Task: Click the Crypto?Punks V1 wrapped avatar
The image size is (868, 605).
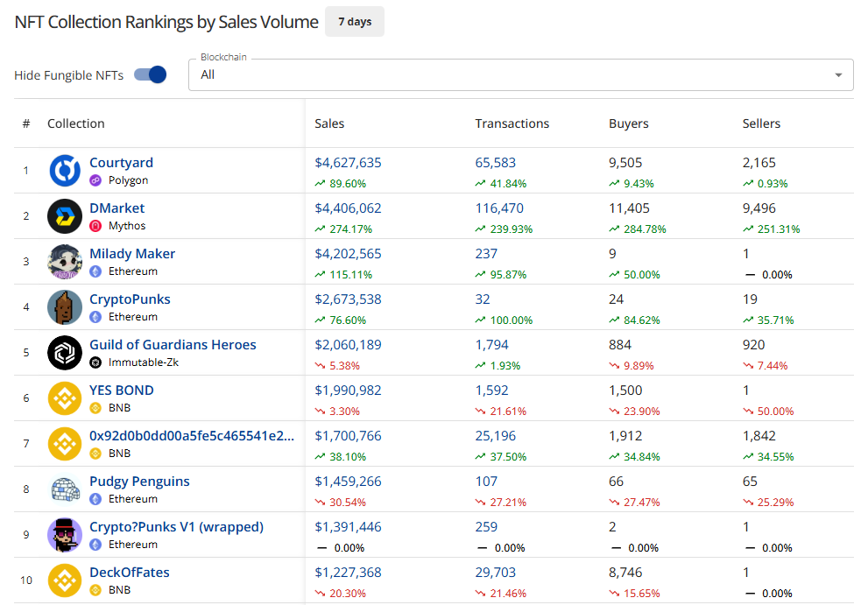Action: 65,535
